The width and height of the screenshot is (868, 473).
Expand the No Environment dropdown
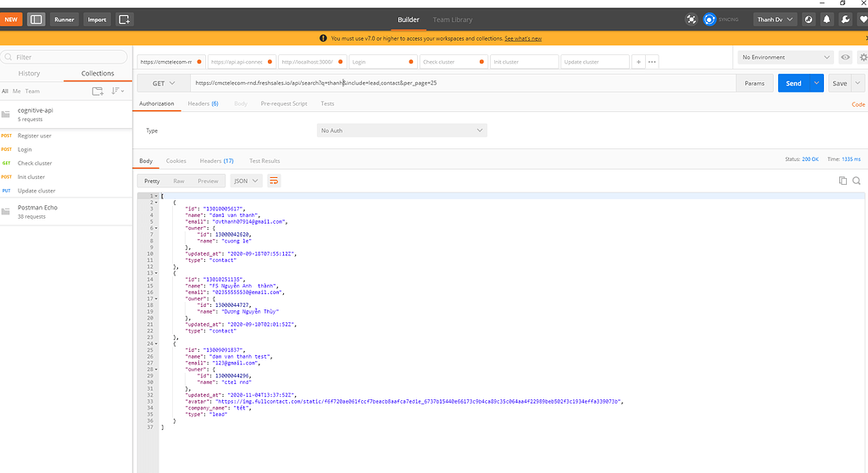(x=786, y=58)
